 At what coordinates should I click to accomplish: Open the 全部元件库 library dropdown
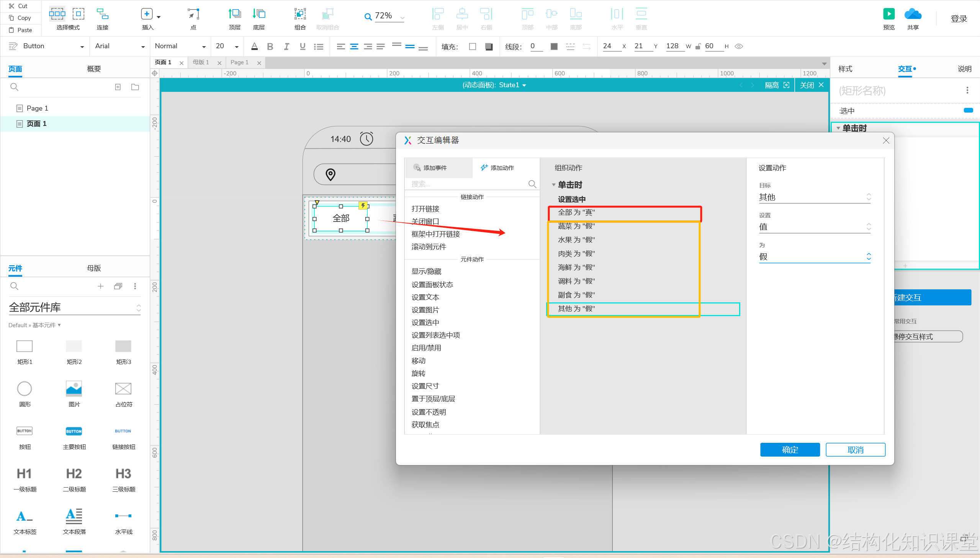pos(75,307)
